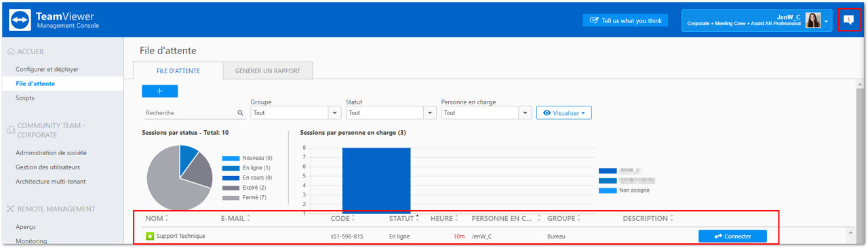
Task: Click the JenW_C profile avatar
Action: click(x=813, y=20)
